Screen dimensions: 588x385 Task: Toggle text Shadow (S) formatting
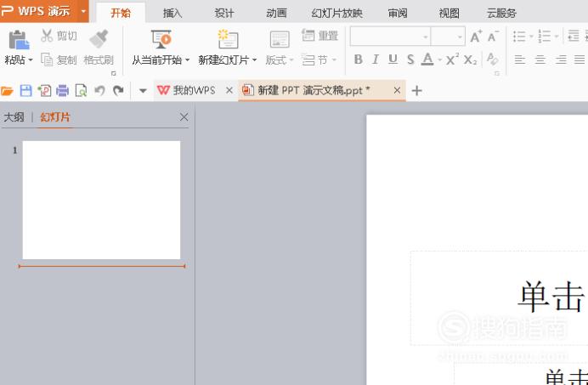410,59
